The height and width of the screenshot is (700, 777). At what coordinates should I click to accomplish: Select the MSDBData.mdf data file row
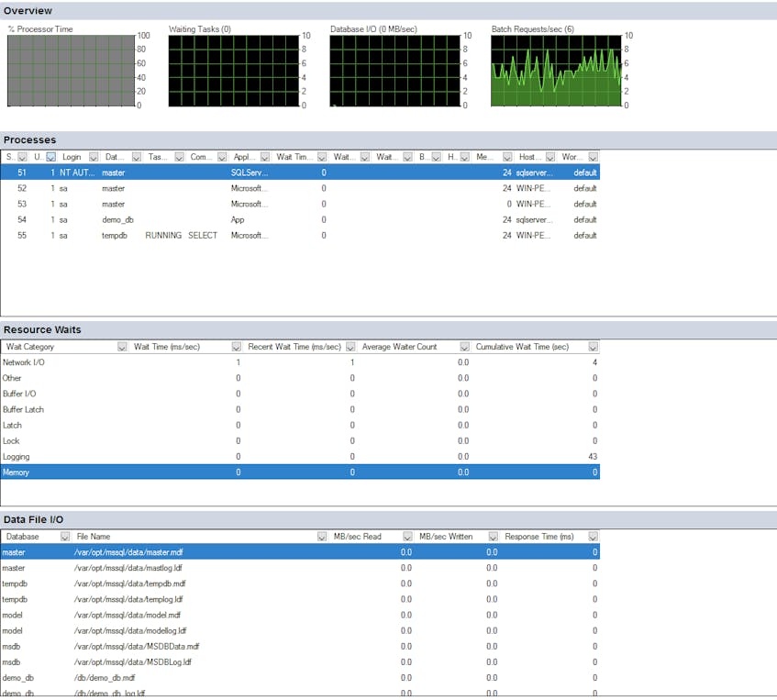300,647
